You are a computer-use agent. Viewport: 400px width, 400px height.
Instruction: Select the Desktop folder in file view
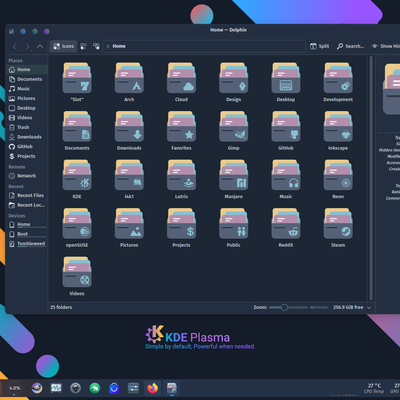[286, 78]
